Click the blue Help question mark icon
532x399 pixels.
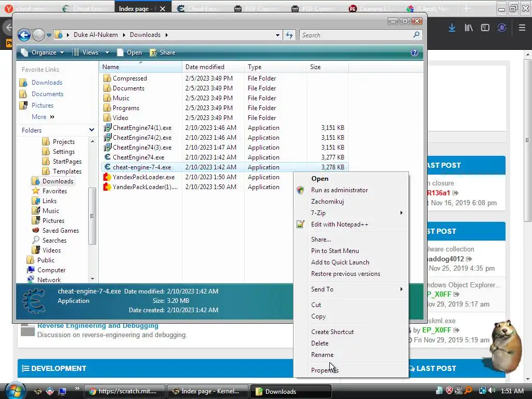click(x=414, y=52)
